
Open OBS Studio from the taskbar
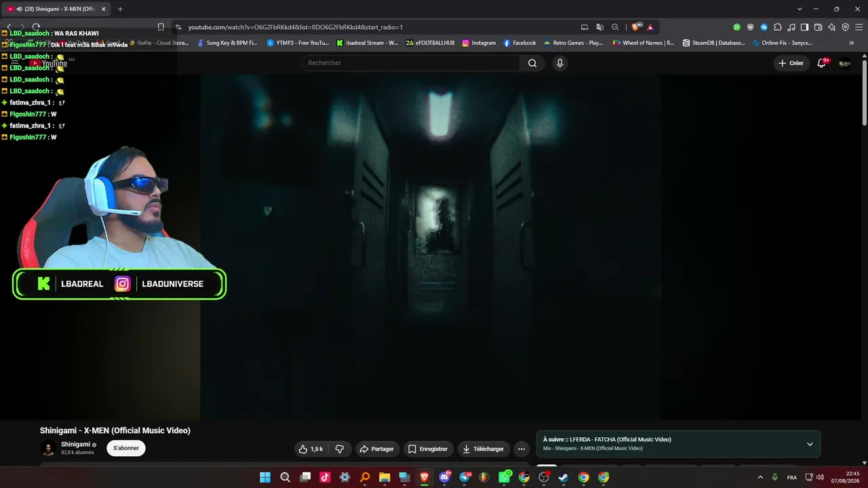pyautogui.click(x=544, y=477)
